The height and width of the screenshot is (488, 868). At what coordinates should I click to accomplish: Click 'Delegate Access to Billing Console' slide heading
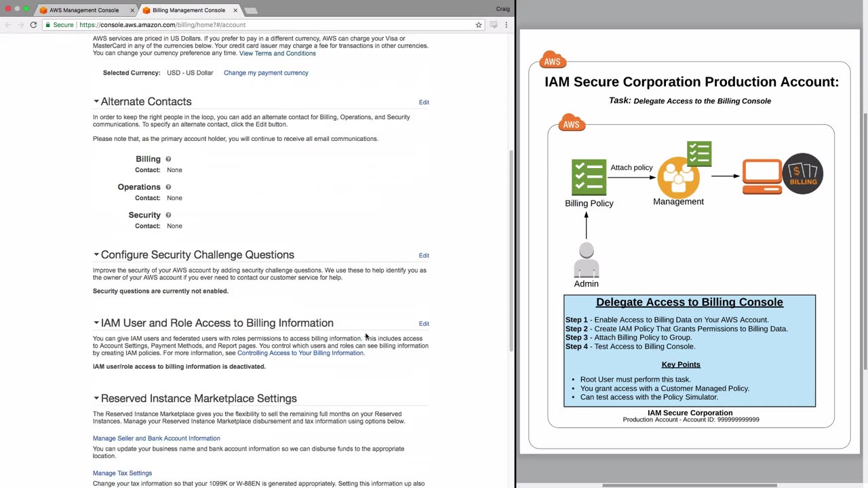coord(690,302)
